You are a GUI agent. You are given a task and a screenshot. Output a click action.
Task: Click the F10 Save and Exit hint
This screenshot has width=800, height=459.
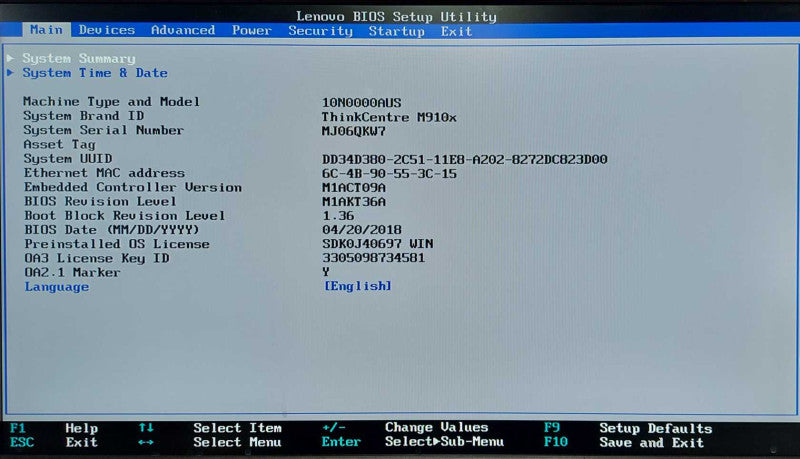pos(623,442)
